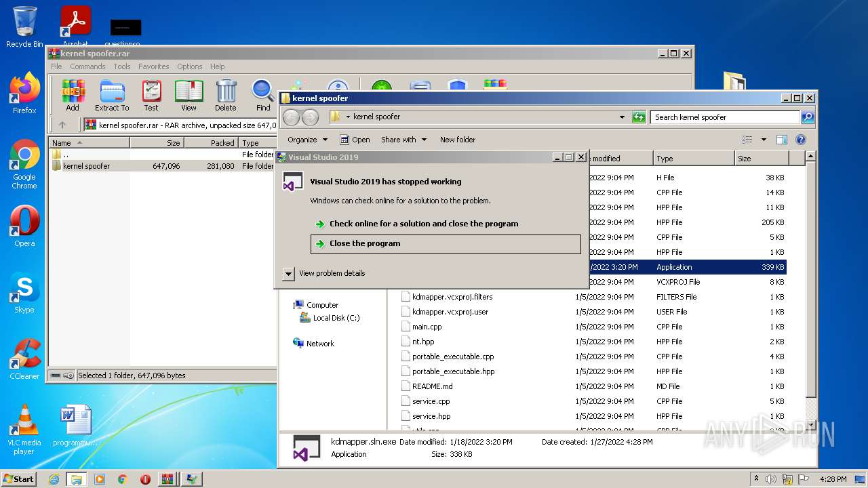Check online for a solution and close

point(446,224)
